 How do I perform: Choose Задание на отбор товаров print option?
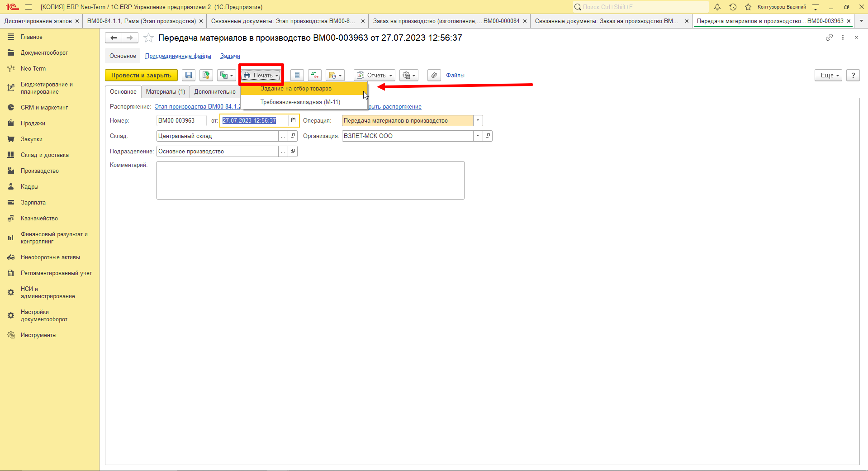[304, 89]
